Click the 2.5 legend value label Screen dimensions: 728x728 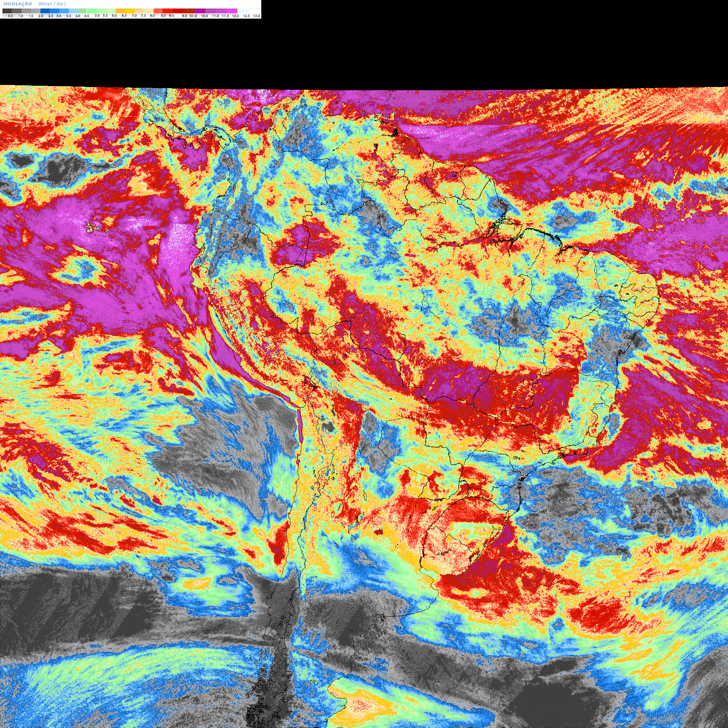[51, 16]
